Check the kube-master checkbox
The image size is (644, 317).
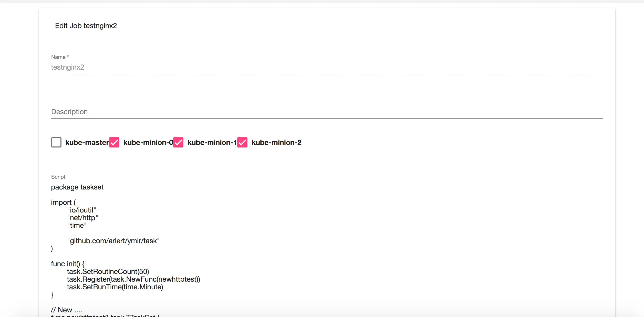point(56,142)
